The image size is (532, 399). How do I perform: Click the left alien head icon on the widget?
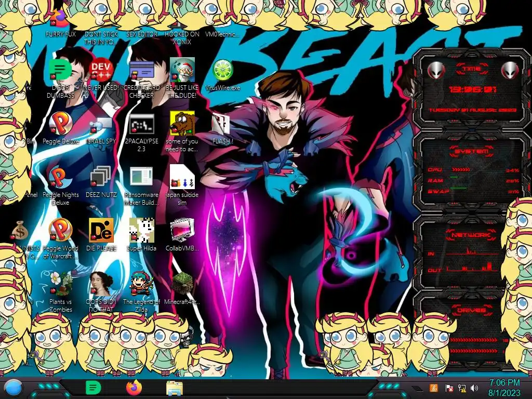[436, 71]
